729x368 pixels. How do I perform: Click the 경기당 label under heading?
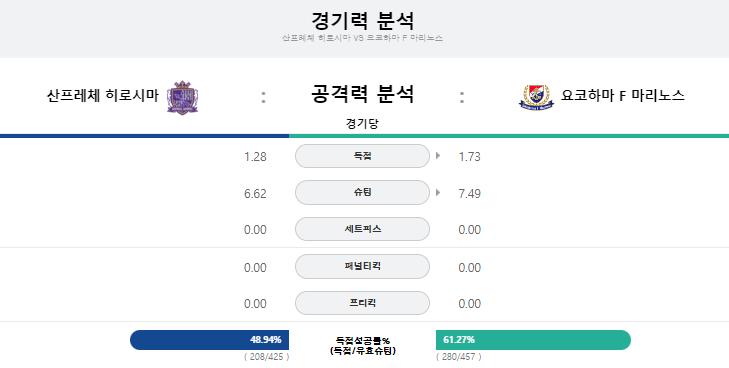point(362,124)
